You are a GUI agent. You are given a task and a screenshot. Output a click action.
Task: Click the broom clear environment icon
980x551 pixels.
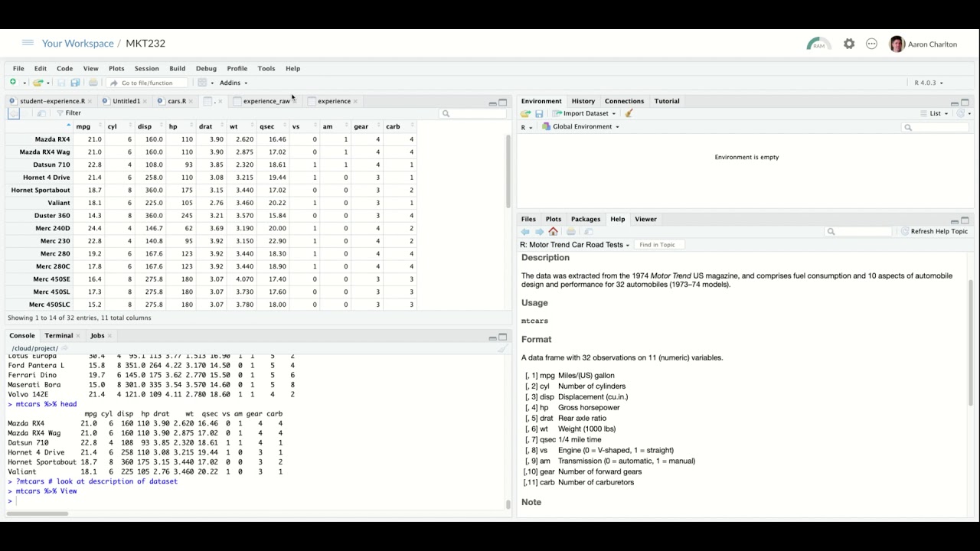[629, 113]
